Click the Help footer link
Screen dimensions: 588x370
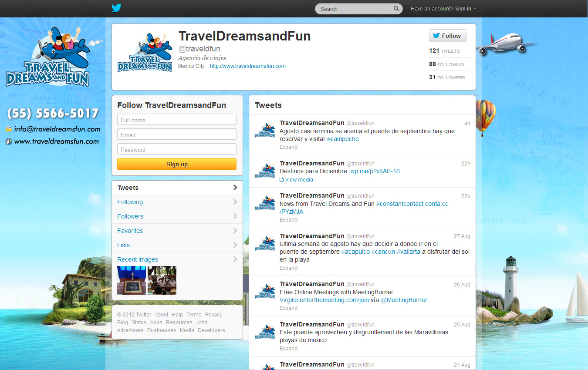point(177,315)
